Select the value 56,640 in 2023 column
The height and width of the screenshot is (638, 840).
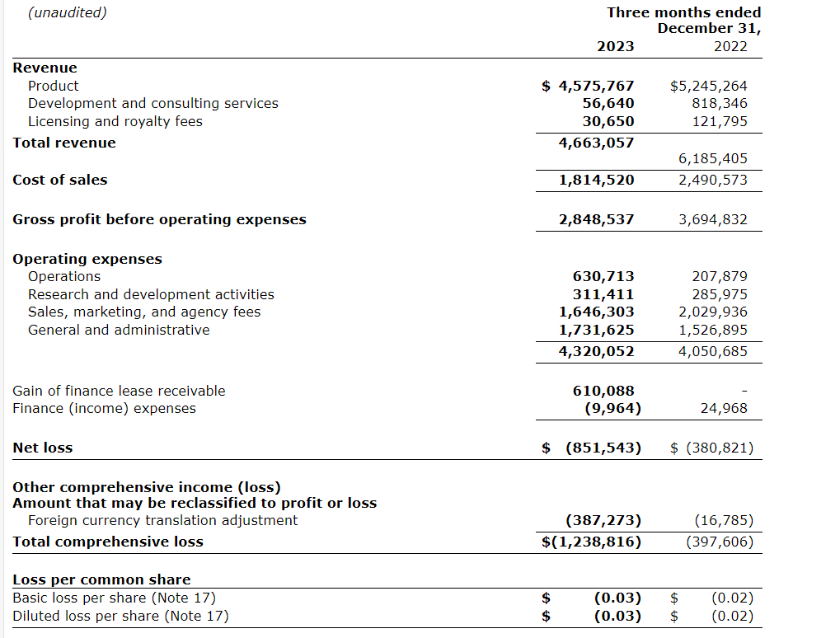tap(608, 103)
